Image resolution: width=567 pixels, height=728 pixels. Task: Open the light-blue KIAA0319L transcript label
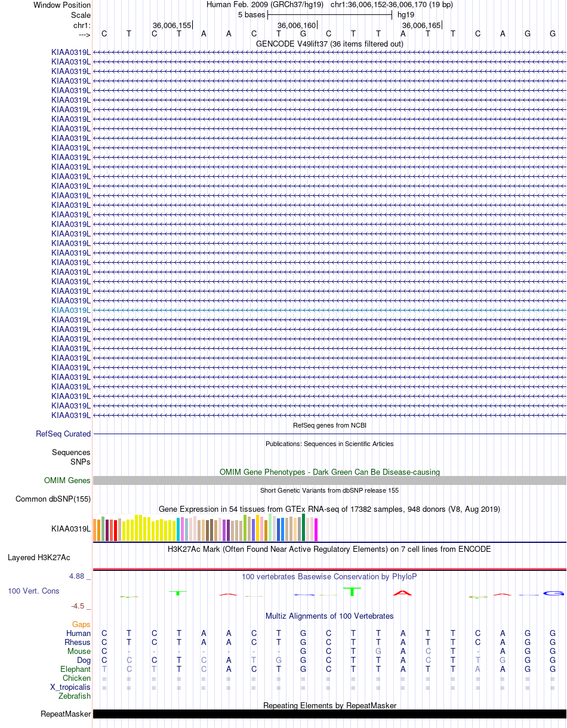point(71,310)
